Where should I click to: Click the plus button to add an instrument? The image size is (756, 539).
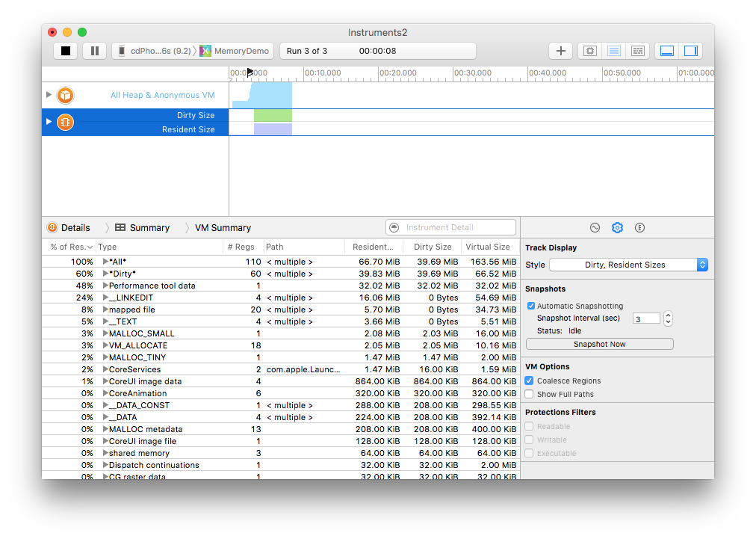[560, 51]
